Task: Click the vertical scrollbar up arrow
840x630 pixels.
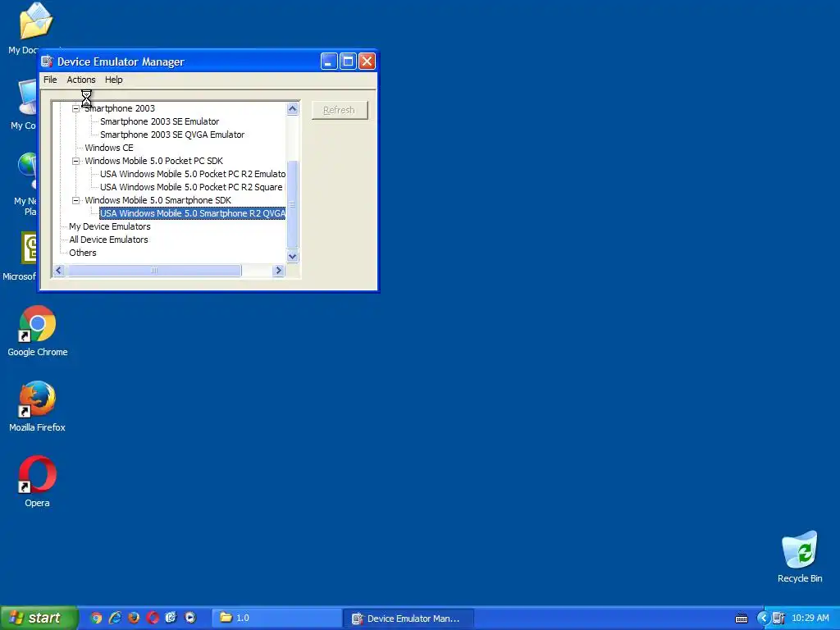Action: coord(293,109)
